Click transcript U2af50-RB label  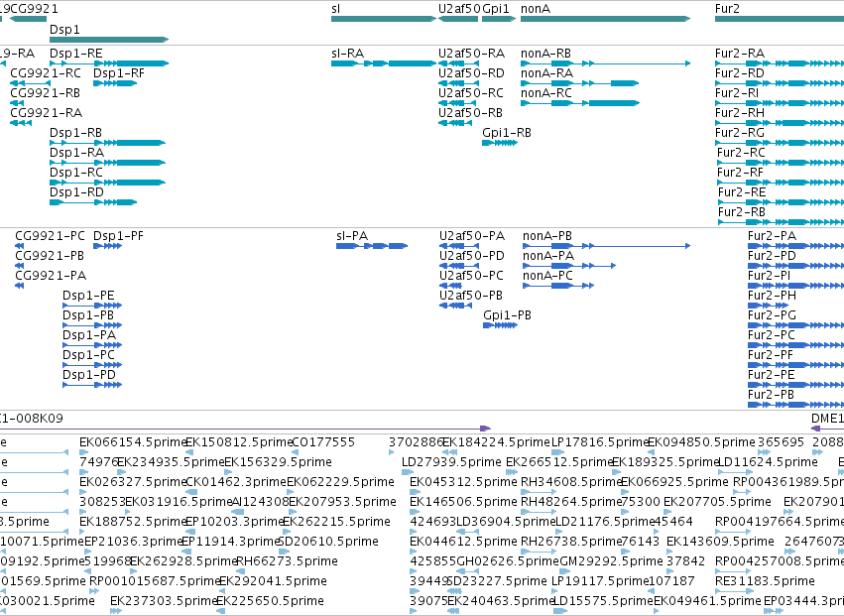click(x=470, y=113)
